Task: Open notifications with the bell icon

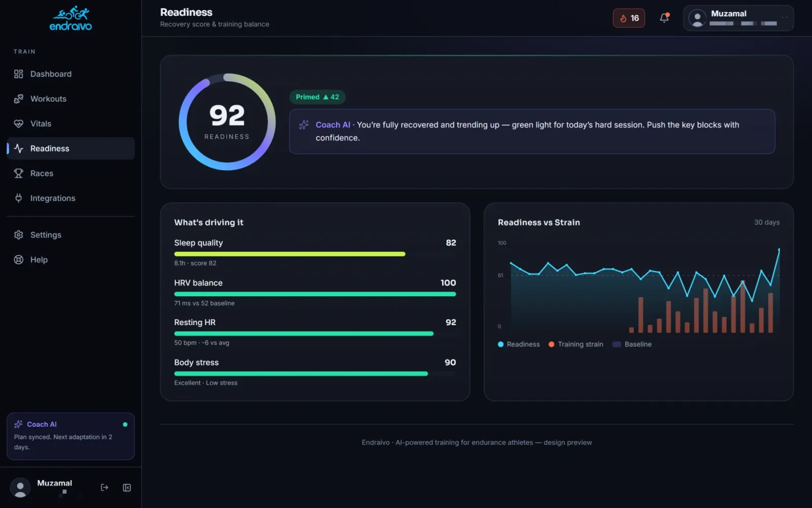Action: tap(664, 18)
